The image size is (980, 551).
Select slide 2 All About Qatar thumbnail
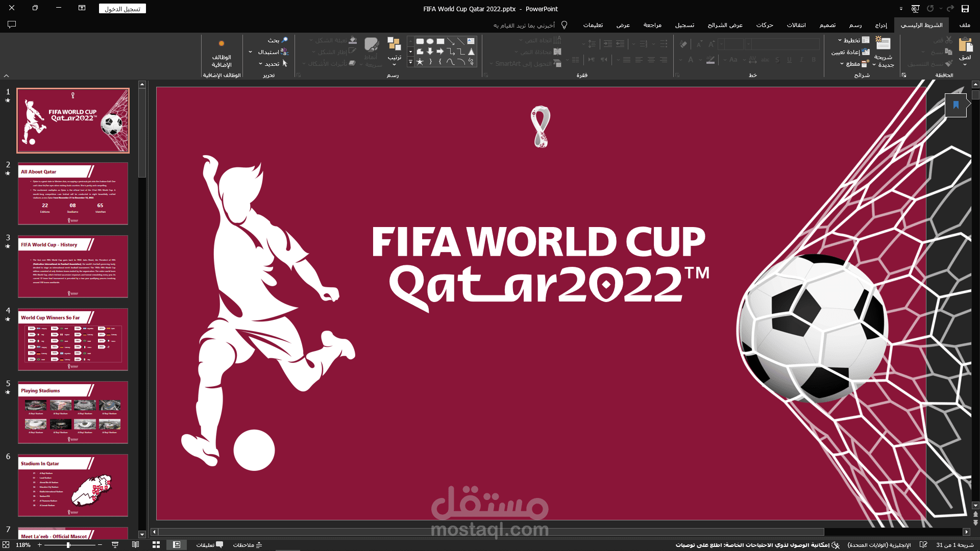73,193
